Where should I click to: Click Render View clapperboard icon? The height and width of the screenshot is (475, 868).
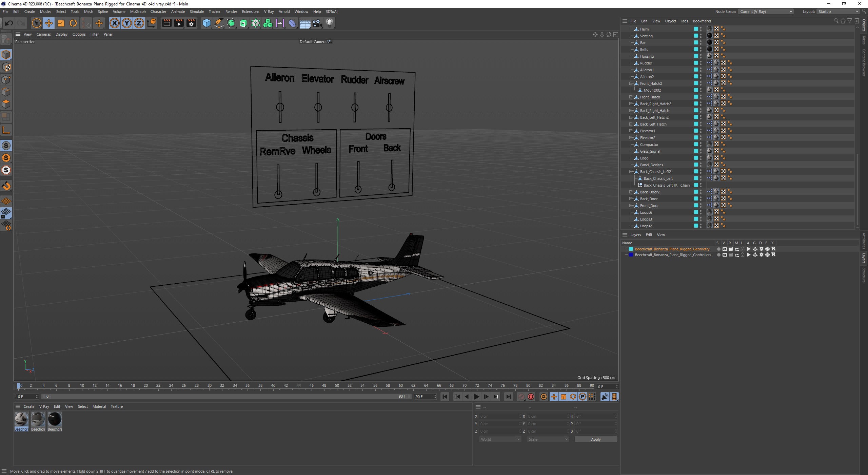[166, 23]
